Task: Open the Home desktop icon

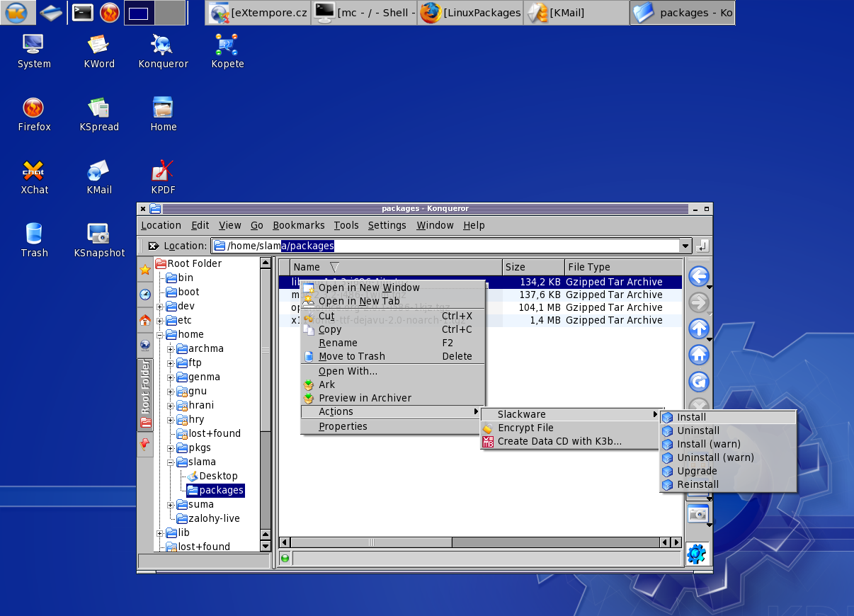Action: point(163,115)
